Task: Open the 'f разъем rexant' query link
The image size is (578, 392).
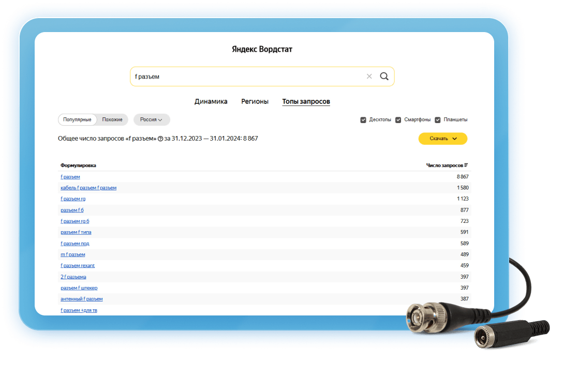Action: [78, 266]
